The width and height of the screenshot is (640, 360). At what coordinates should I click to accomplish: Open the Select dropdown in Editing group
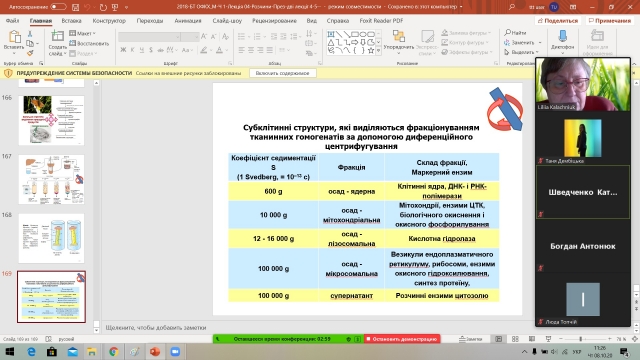pyautogui.click(x=521, y=52)
